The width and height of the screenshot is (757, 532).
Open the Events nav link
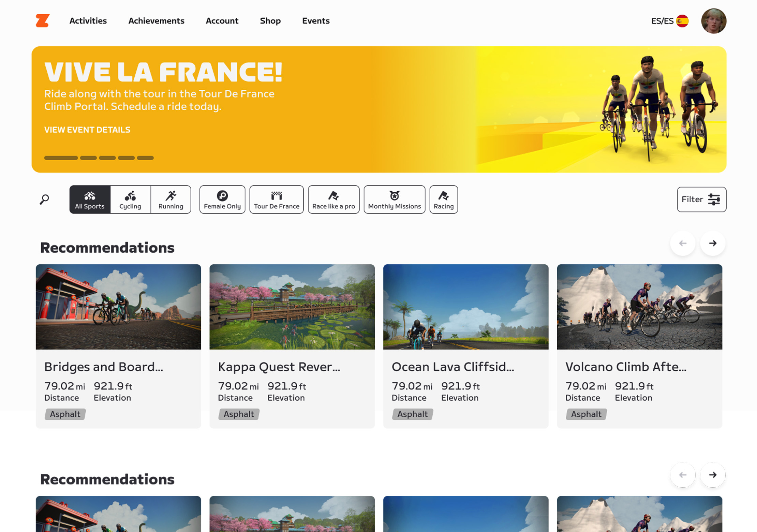pos(316,21)
